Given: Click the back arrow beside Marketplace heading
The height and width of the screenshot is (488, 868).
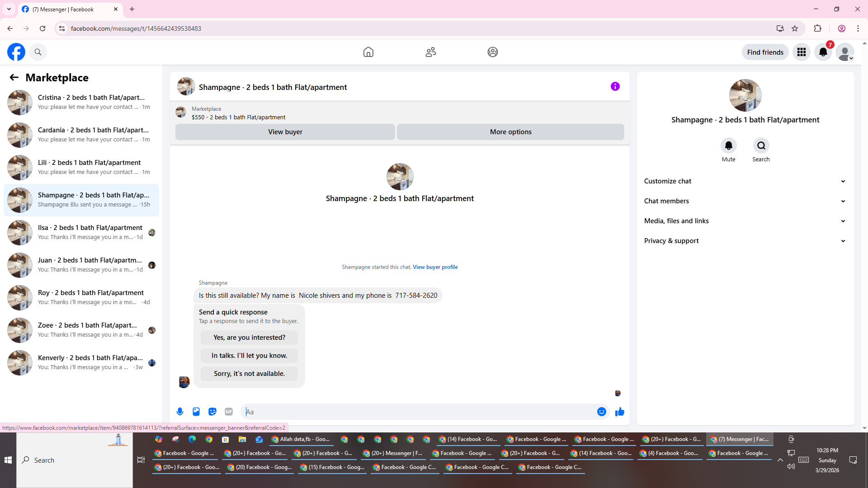Looking at the screenshot, I should coord(14,77).
